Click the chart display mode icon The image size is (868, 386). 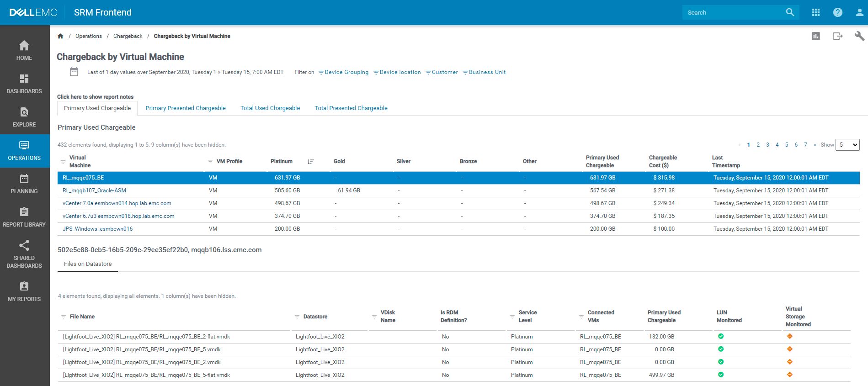tap(816, 36)
